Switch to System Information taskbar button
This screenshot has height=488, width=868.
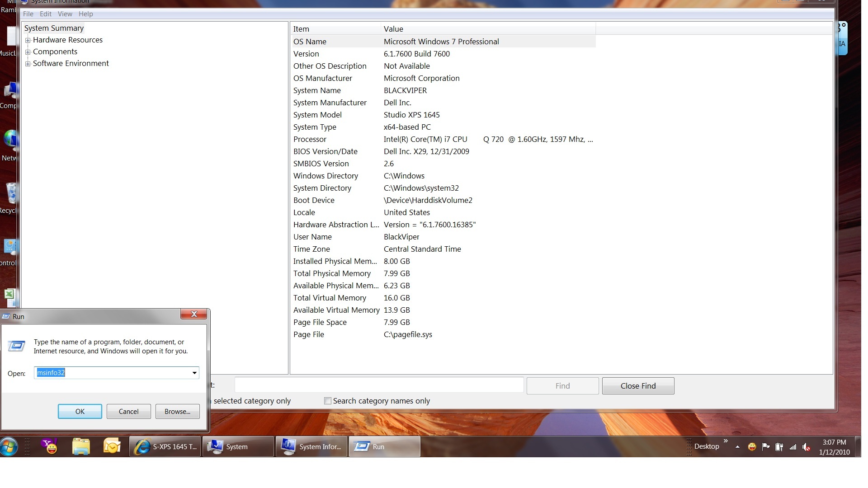[x=311, y=446]
